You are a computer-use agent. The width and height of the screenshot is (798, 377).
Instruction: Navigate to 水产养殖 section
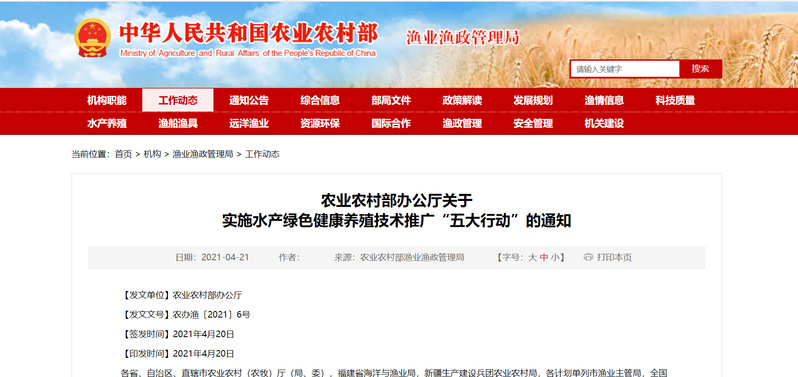click(107, 123)
